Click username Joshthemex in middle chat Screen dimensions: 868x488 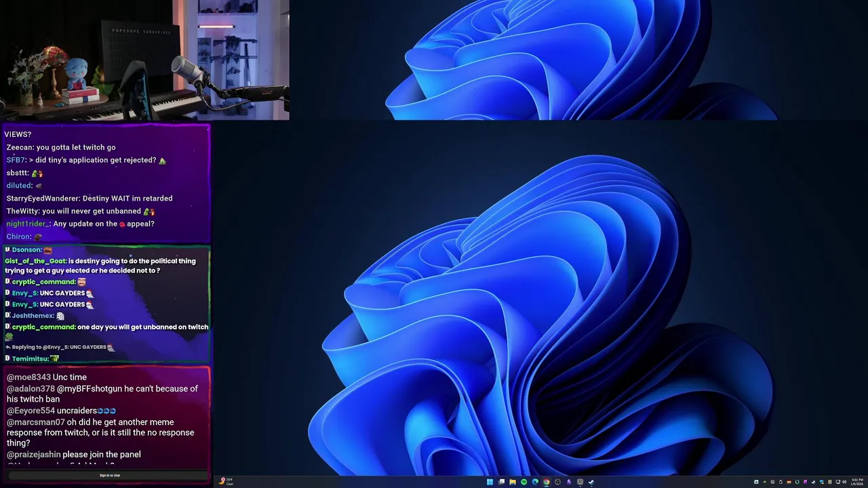33,316
